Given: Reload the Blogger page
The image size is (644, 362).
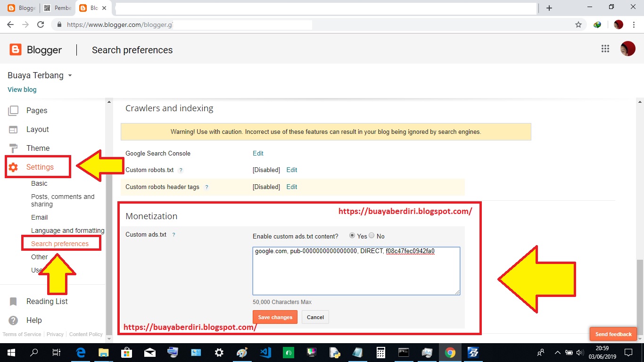Looking at the screenshot, I should click(x=41, y=25).
